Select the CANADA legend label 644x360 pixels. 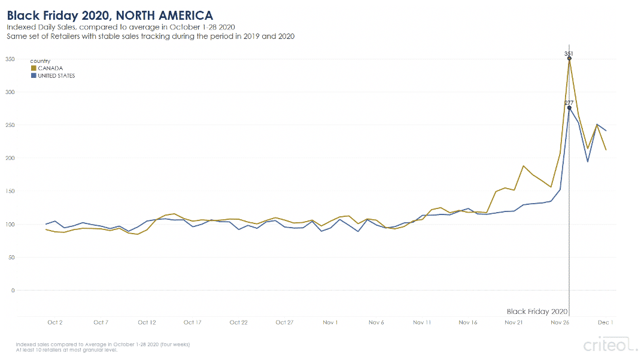click(x=50, y=68)
